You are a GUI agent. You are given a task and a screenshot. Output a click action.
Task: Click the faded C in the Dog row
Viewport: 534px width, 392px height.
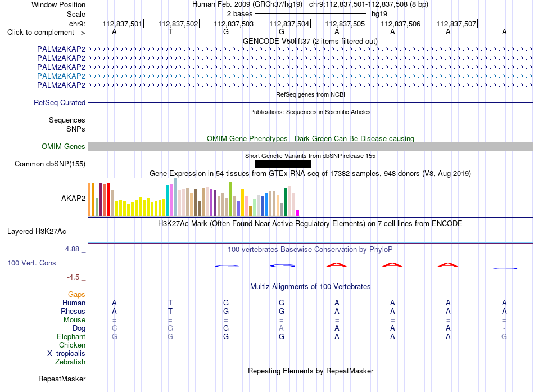click(x=115, y=328)
